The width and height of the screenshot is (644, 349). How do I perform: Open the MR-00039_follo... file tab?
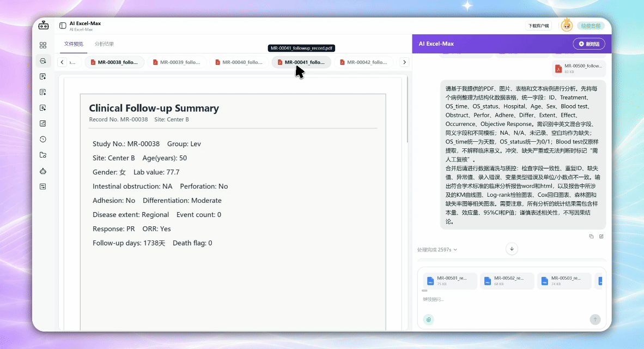pyautogui.click(x=177, y=62)
